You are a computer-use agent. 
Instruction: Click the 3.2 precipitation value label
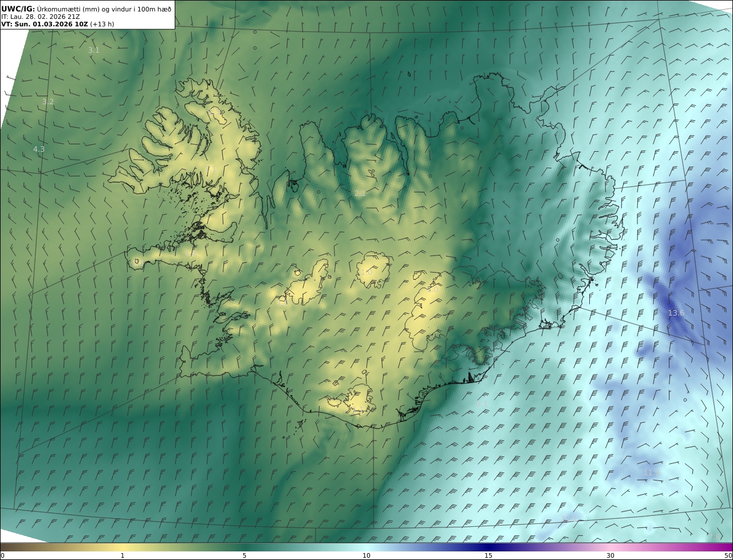[48, 102]
